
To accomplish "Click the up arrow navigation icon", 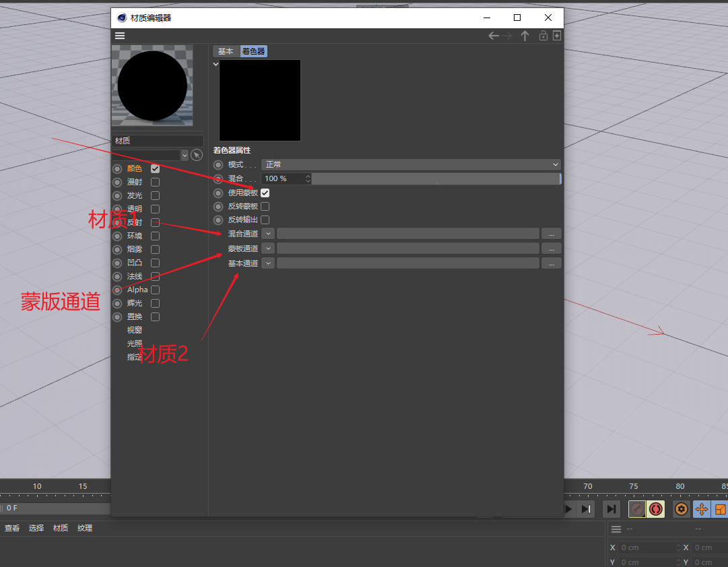I will 525,36.
